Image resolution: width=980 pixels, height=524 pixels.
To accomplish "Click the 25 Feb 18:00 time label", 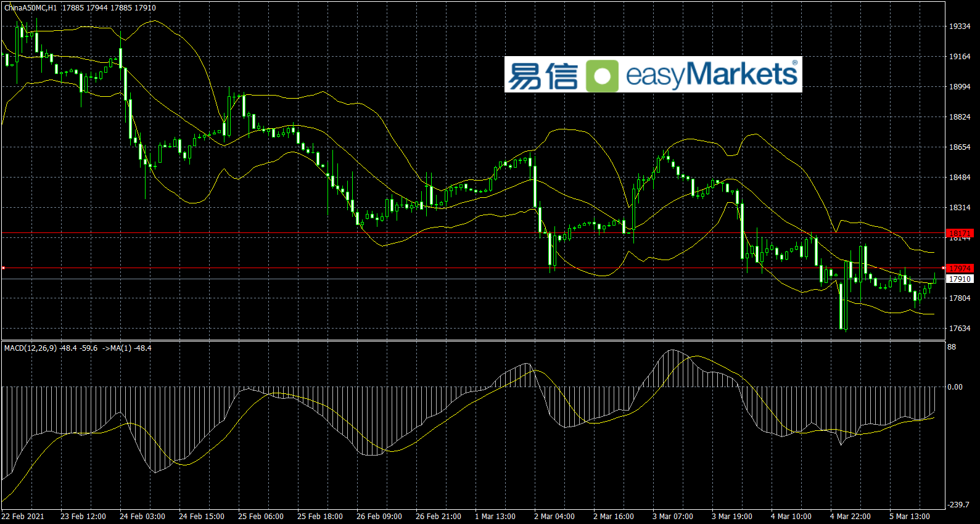I will (320, 517).
